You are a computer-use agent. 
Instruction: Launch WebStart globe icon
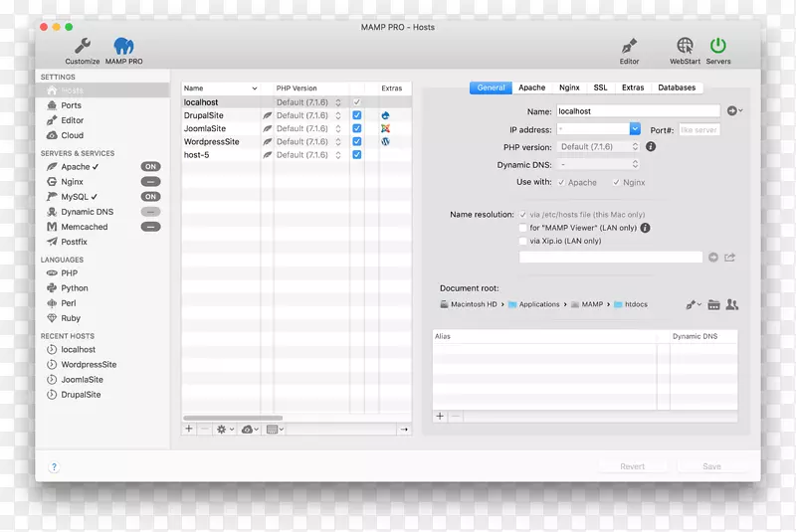click(685, 46)
